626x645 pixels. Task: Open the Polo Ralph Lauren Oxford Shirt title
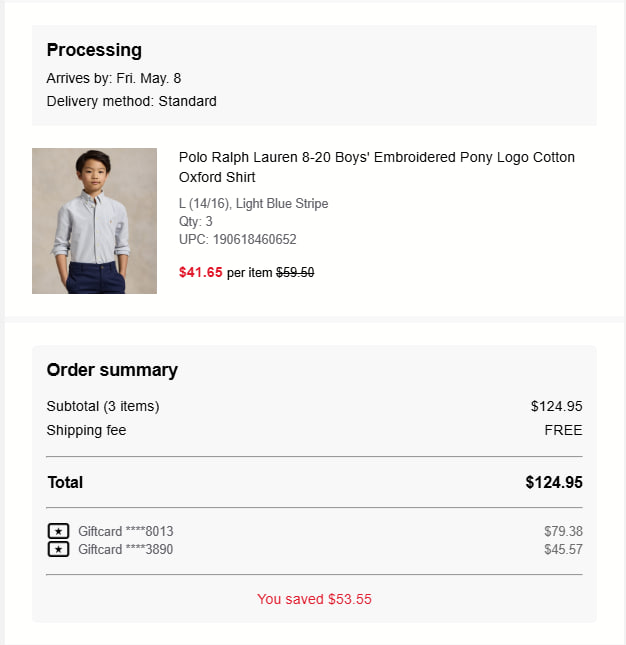click(376, 167)
